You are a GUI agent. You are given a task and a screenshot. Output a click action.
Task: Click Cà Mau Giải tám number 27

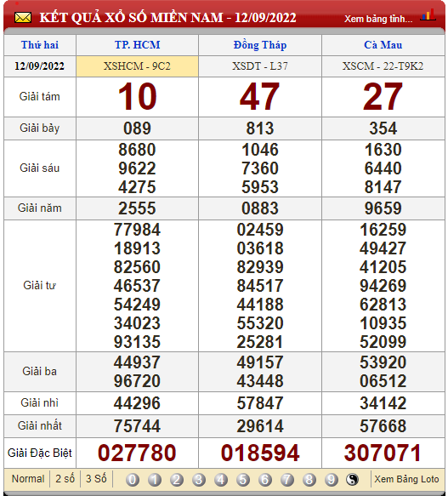coord(383,96)
